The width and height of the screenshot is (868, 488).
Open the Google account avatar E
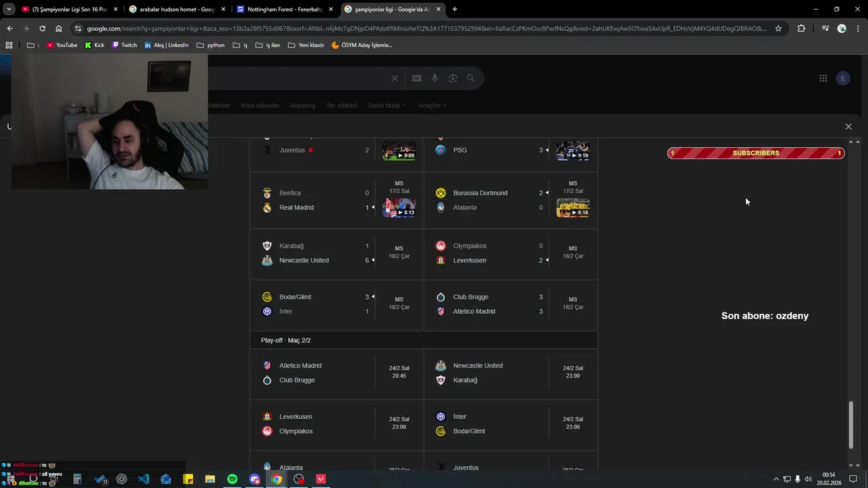pyautogui.click(x=843, y=79)
